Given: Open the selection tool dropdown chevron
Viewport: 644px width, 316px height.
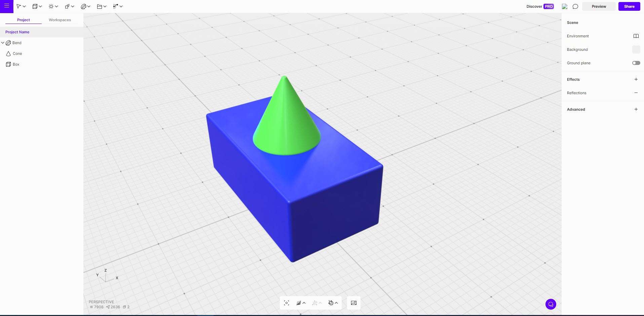Looking at the screenshot, I should (24, 6).
